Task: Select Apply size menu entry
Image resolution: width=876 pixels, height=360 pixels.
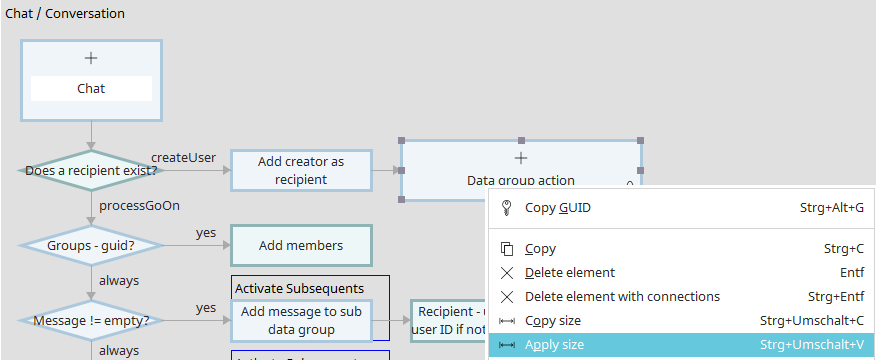Action: (682, 345)
